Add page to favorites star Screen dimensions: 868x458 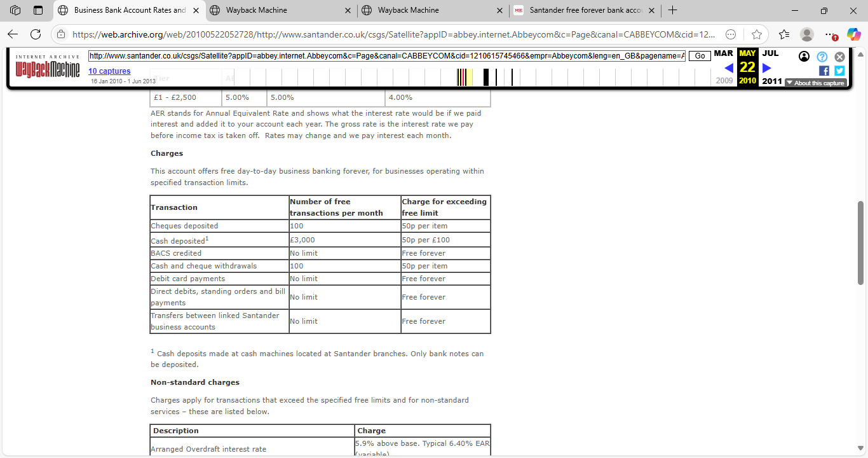756,34
